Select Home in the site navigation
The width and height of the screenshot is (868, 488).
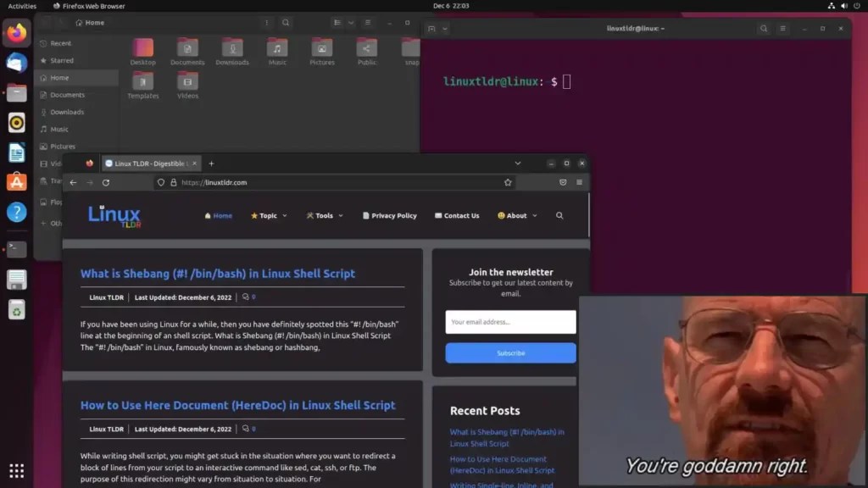(219, 216)
